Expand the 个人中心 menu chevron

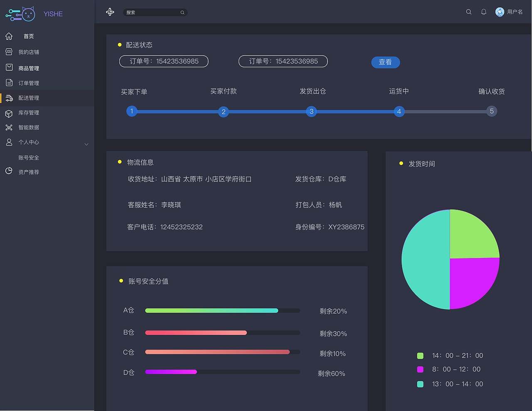[x=86, y=144]
